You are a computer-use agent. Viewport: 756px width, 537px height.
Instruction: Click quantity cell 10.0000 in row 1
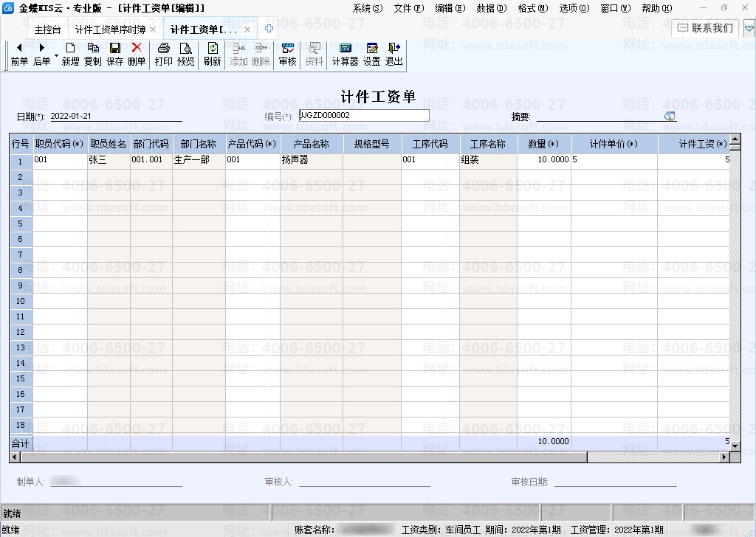coord(544,162)
